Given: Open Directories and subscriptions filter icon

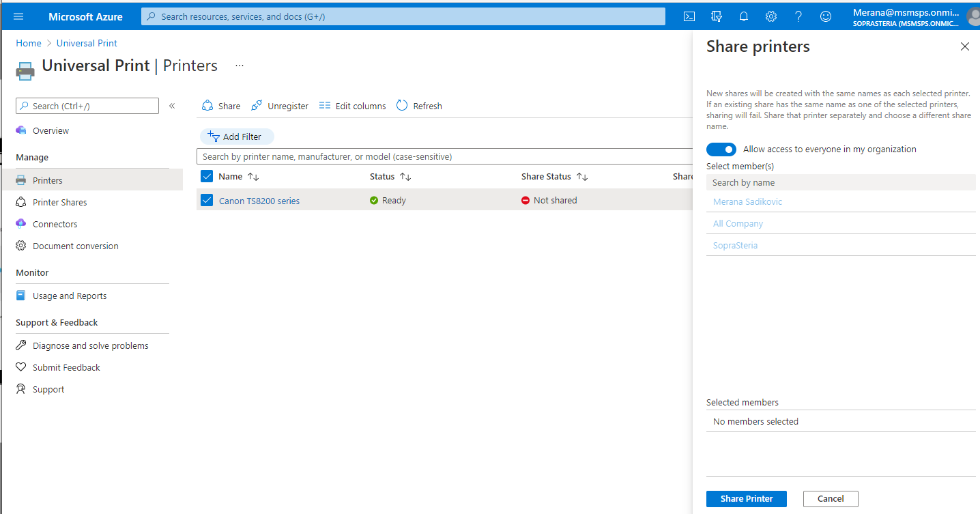Looking at the screenshot, I should pos(717,16).
